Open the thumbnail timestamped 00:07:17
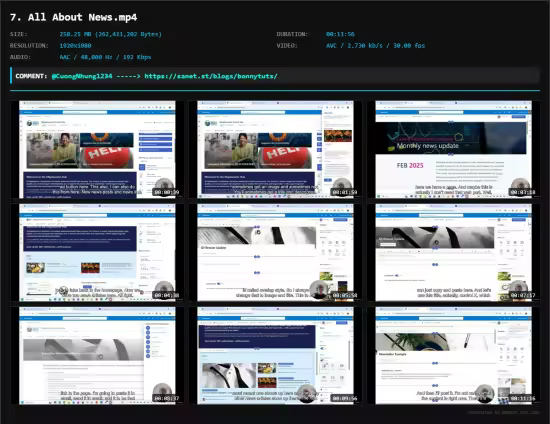This screenshot has width=550, height=424. pos(454,253)
